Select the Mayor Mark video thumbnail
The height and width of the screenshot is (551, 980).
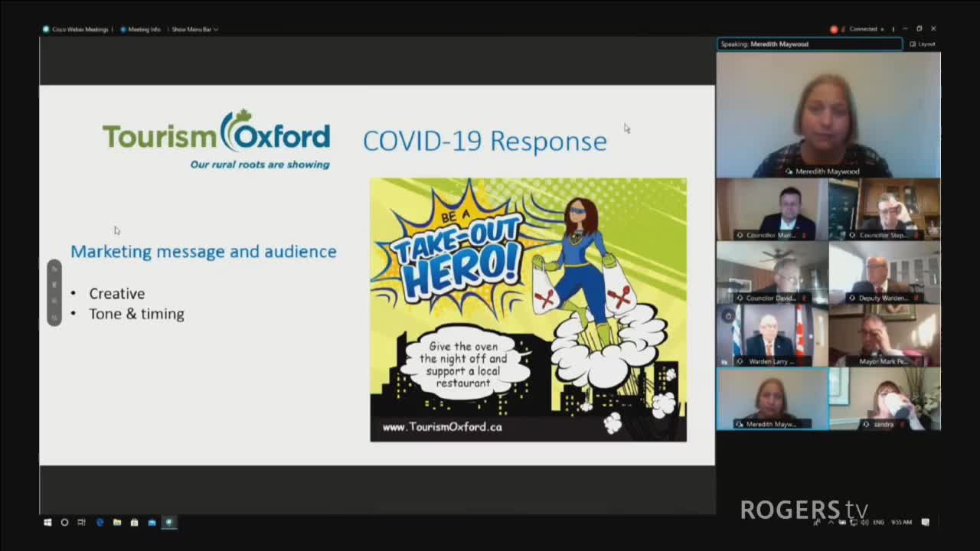(x=884, y=335)
